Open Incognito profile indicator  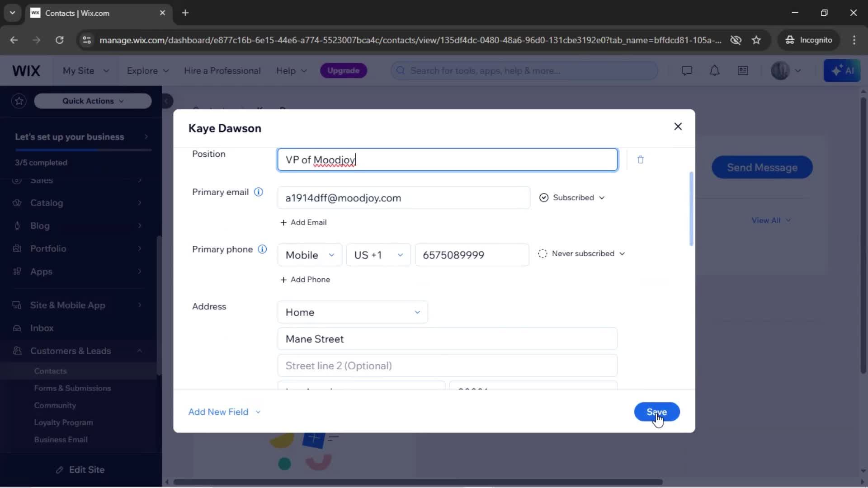coord(809,40)
